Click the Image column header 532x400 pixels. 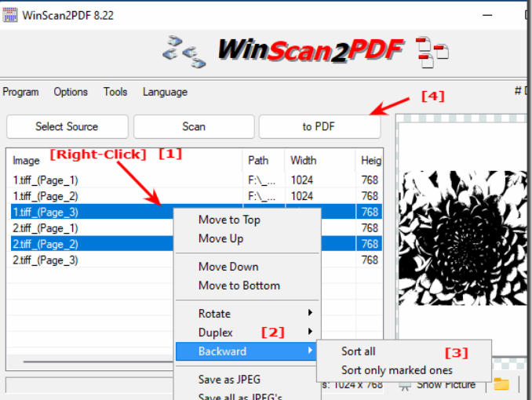125,161
